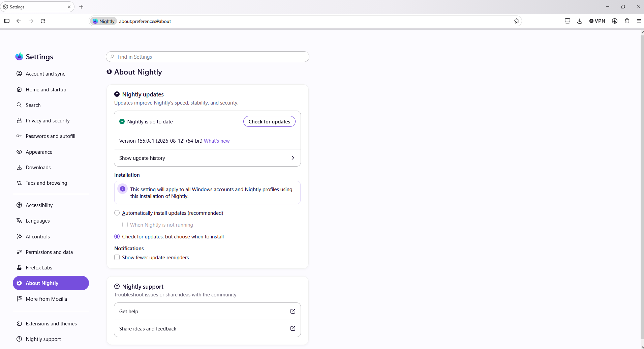Open the application hamburger menu
644x349 pixels.
click(639, 21)
